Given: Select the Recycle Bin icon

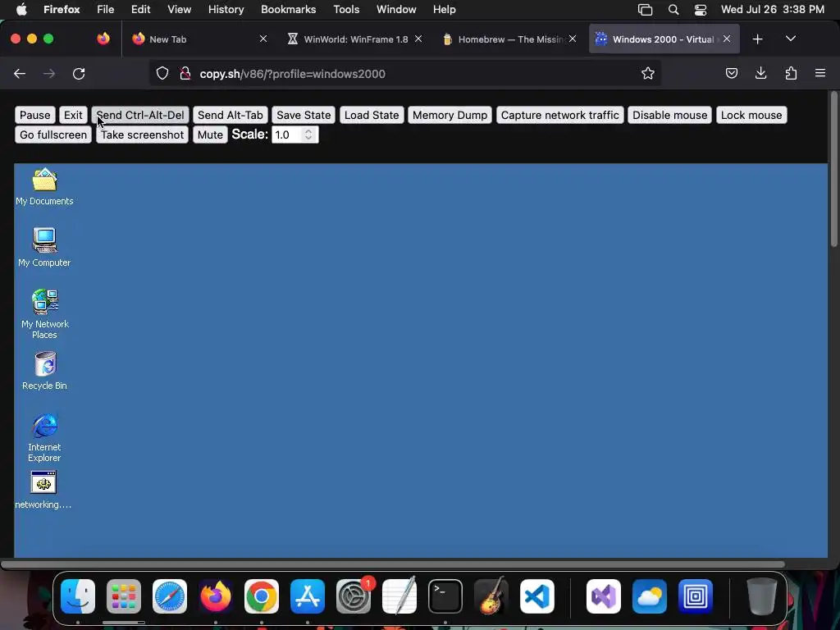Looking at the screenshot, I should pyautogui.click(x=44, y=371).
